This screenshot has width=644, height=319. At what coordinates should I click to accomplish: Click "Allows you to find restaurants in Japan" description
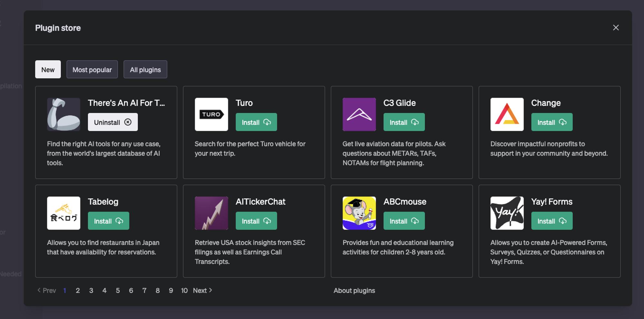click(x=103, y=247)
